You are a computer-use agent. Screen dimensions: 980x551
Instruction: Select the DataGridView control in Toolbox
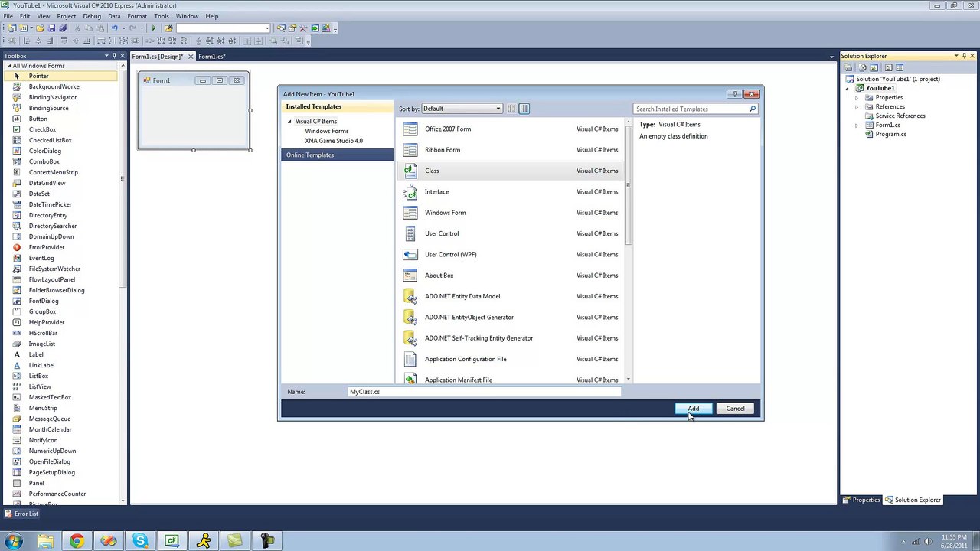(x=47, y=183)
